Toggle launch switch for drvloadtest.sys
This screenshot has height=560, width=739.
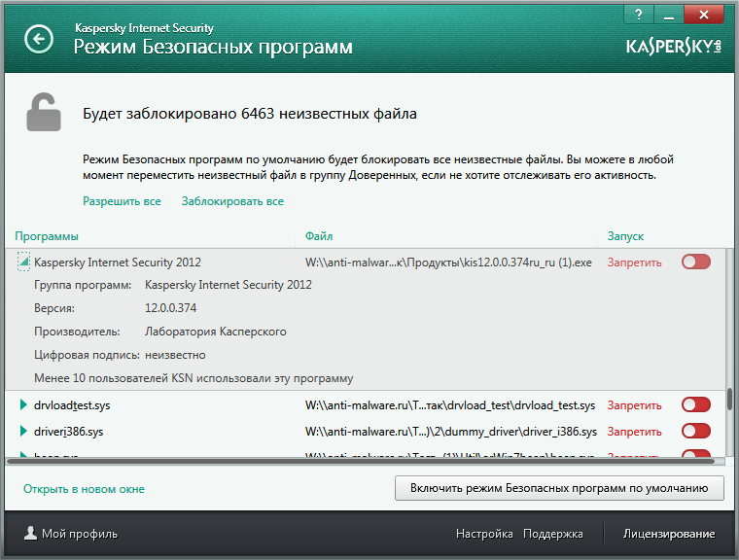coord(696,404)
